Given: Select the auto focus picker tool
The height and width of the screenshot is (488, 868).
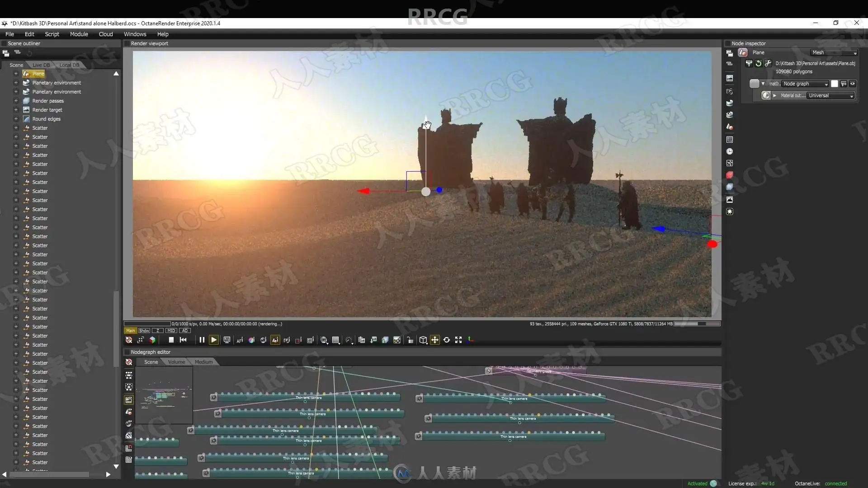Looking at the screenshot, I should coord(240,340).
